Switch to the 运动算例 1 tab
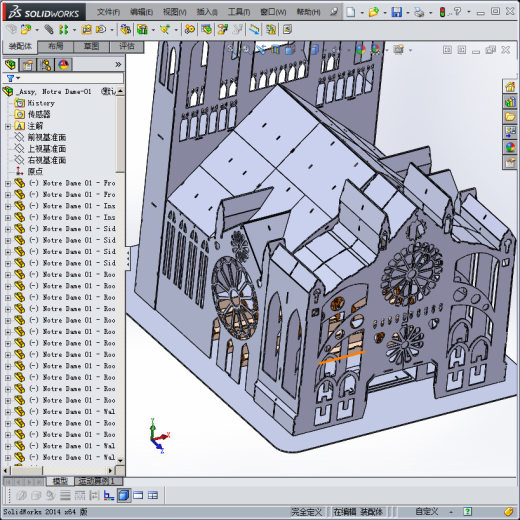 97,481
